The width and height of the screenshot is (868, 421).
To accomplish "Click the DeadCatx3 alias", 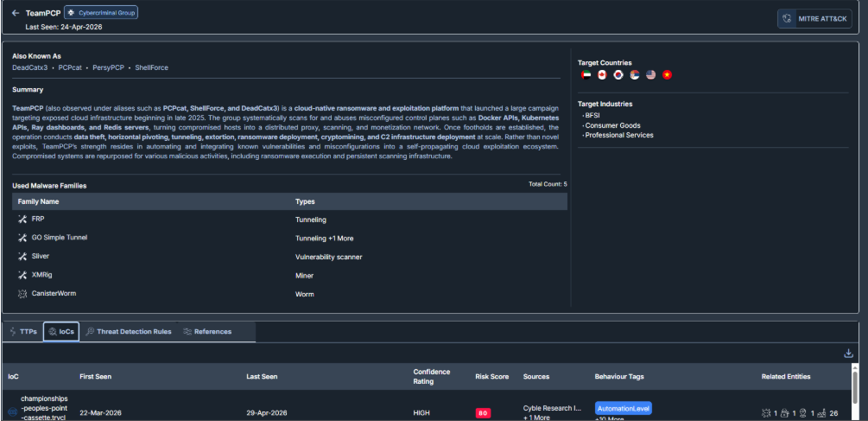I will 30,67.
